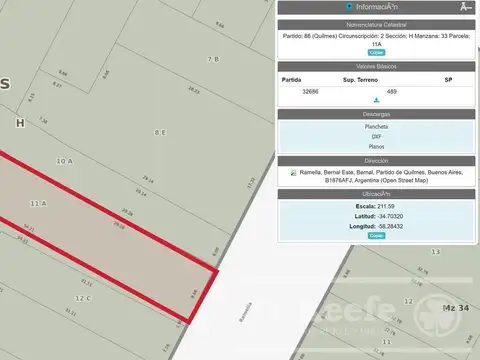Select the Latitud value -34.70320
The width and height of the screenshot is (480, 360).
point(391,216)
